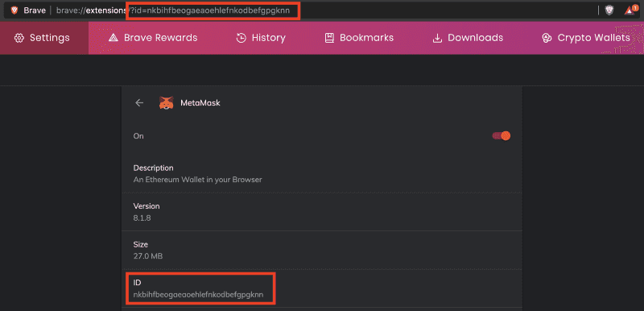Click the version value 8.1.8
This screenshot has width=644, height=311.
[x=142, y=218]
